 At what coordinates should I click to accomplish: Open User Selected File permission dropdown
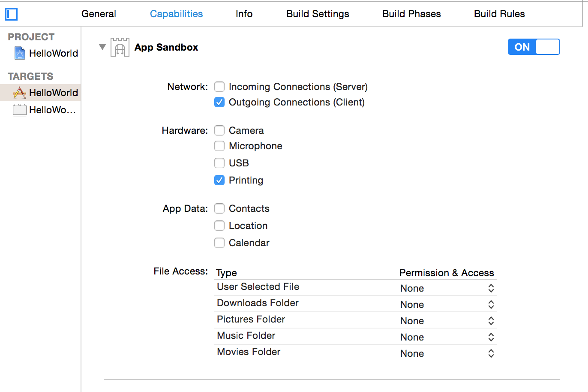tap(491, 288)
